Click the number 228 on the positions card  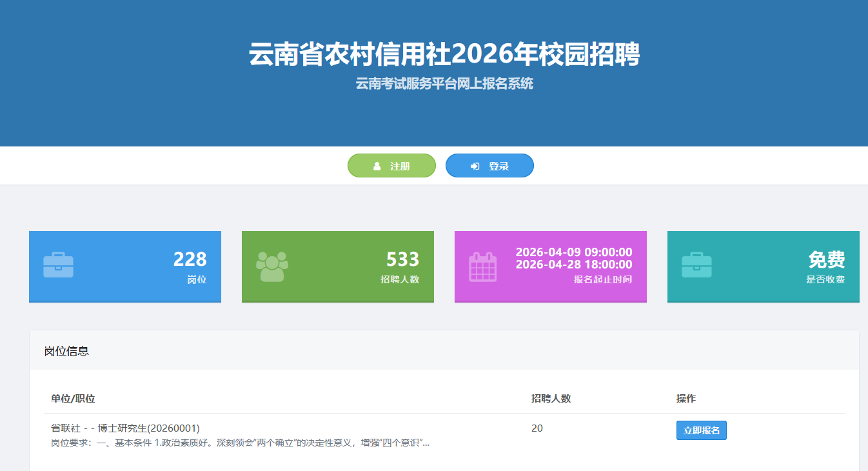[191, 260]
